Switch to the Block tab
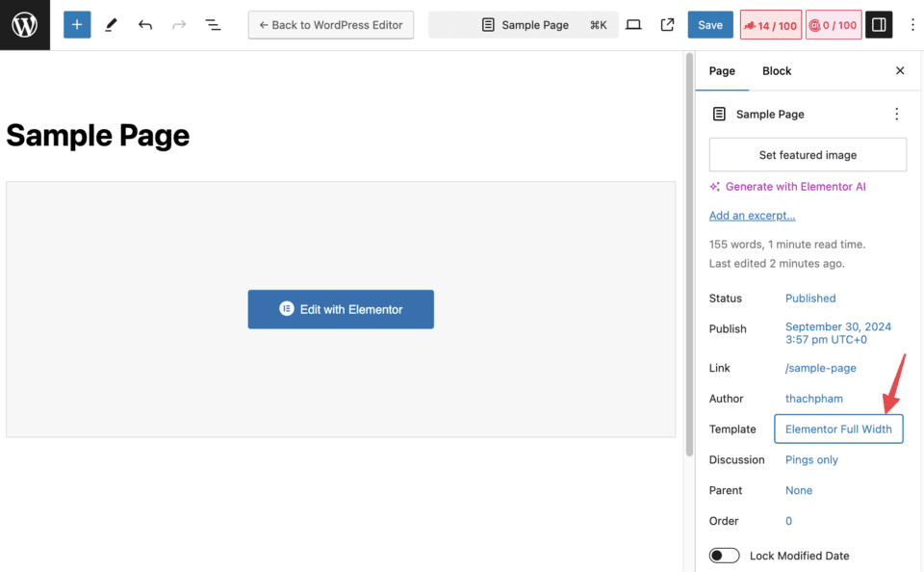 [x=777, y=71]
